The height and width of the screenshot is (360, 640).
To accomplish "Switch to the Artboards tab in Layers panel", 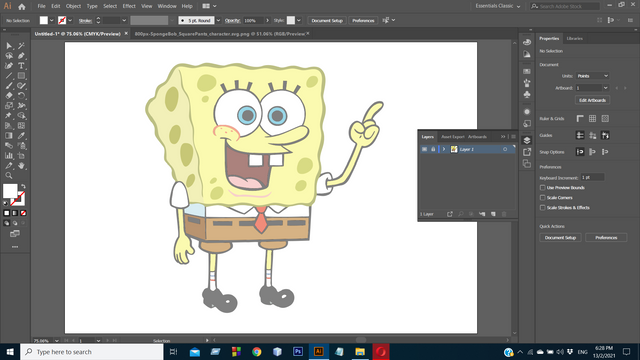I will click(x=477, y=137).
